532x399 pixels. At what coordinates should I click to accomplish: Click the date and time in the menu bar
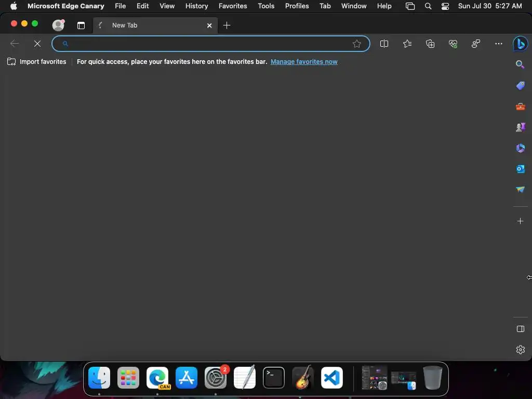[x=490, y=6]
